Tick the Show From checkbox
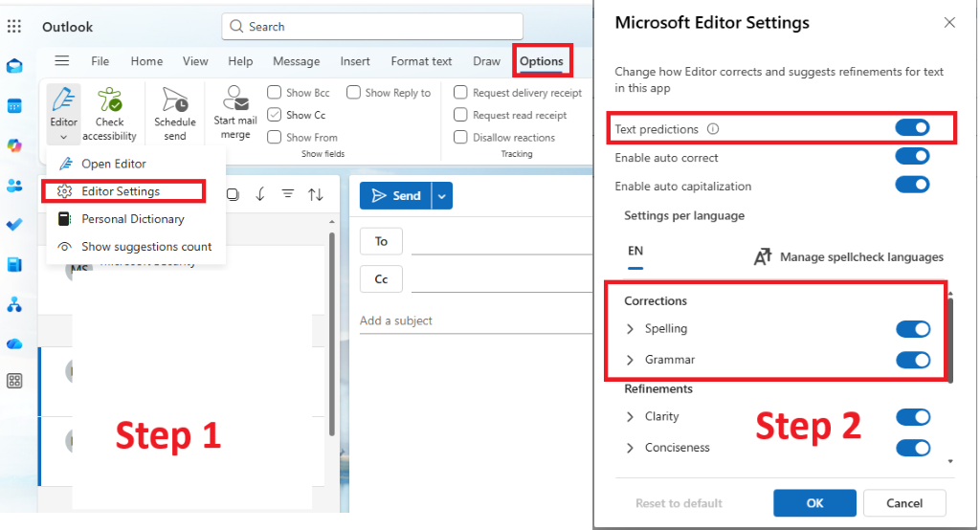 point(274,137)
